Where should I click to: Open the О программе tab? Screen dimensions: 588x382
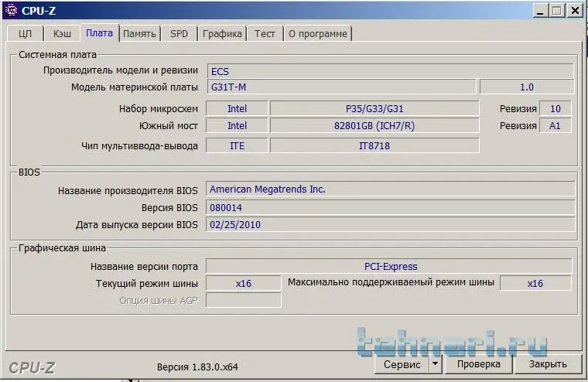tap(318, 34)
